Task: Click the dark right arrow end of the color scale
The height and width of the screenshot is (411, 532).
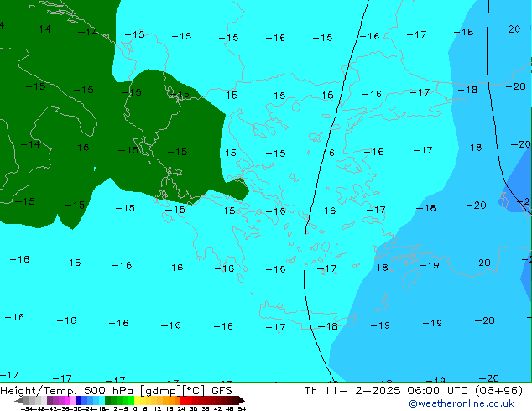Action: click(242, 400)
